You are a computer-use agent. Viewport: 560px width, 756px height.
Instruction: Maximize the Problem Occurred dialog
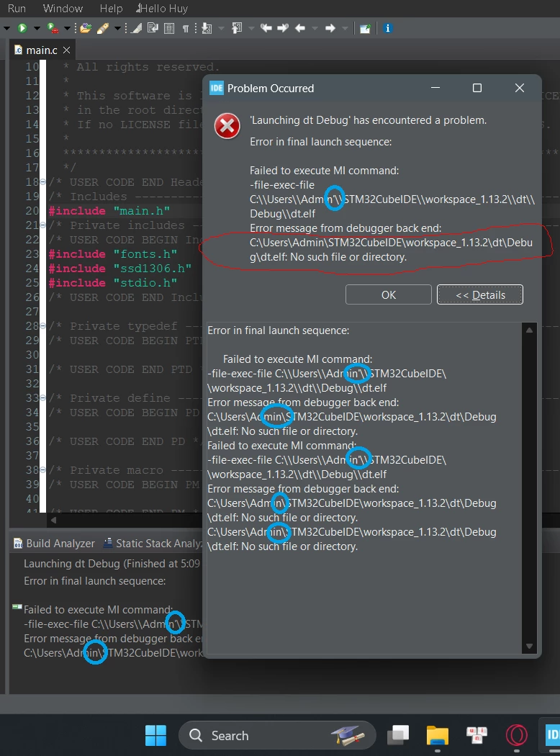coord(477,89)
